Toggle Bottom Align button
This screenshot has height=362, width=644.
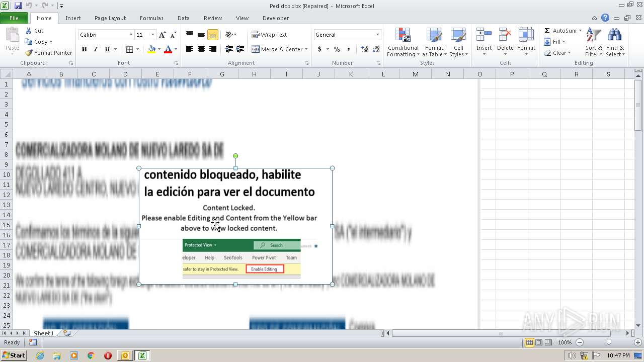(213, 35)
